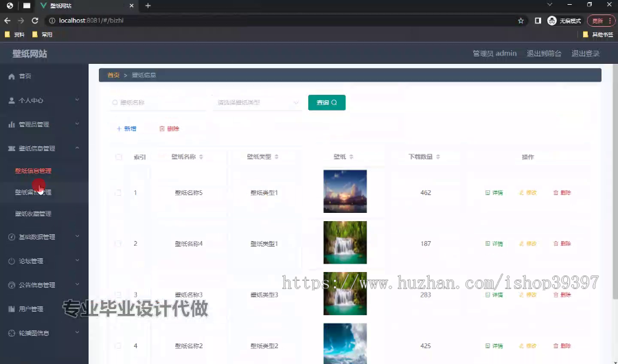Image resolution: width=618 pixels, height=364 pixels.
Task: Click the page vertical scrollbar
Action: point(615,181)
